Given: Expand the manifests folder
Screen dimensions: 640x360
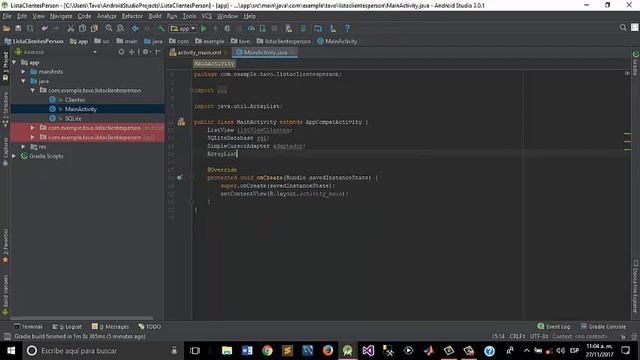Looking at the screenshot, I should [x=23, y=72].
